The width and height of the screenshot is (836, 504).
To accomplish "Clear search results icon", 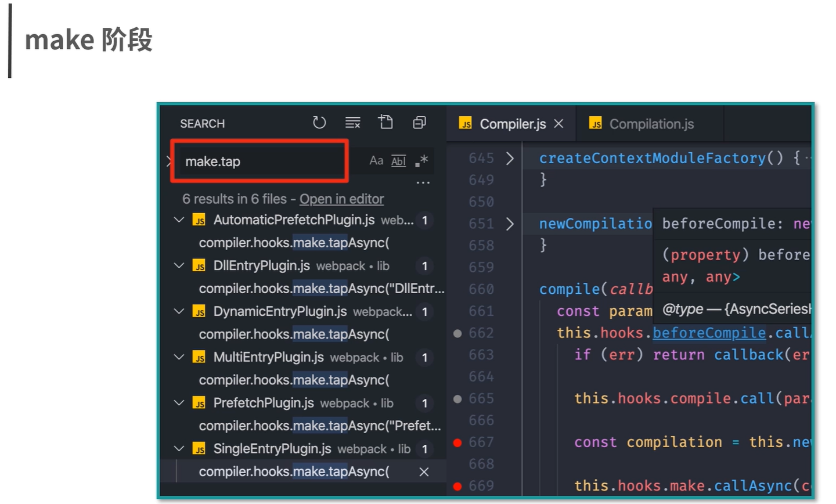I will 352,123.
